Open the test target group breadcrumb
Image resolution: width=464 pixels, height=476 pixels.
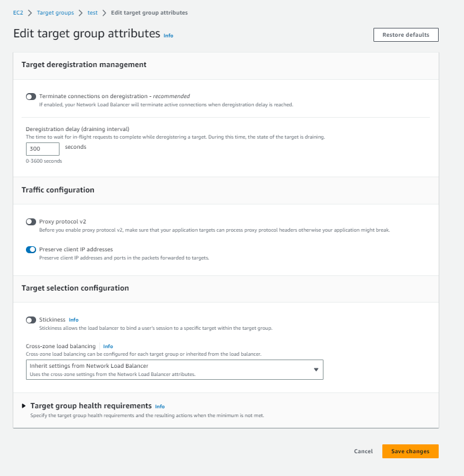92,13
